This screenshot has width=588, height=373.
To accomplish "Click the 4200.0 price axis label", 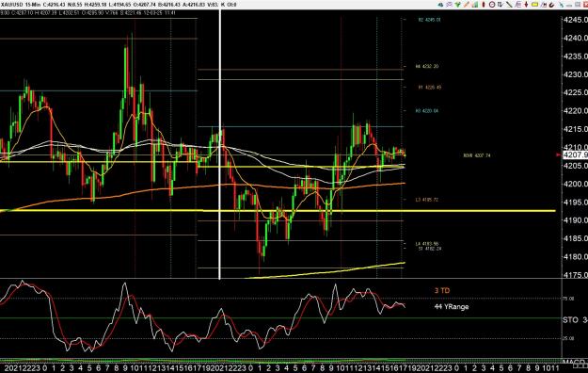I will tap(575, 184).
